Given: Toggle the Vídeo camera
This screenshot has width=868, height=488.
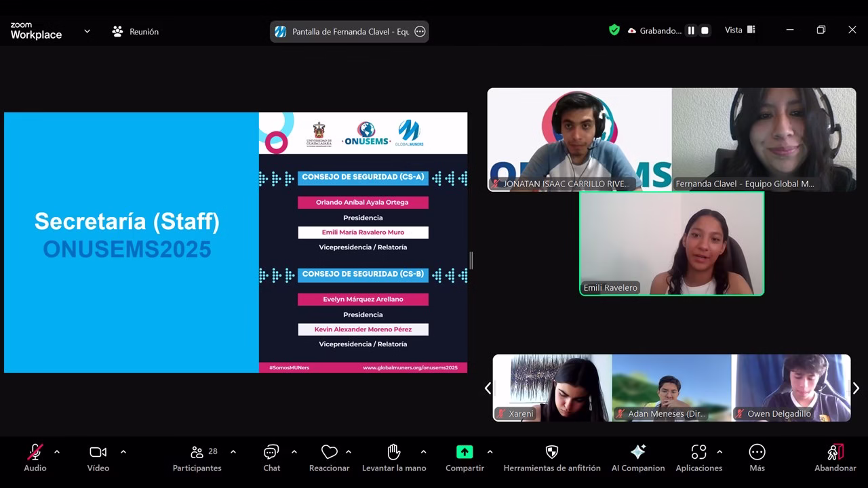Looking at the screenshot, I should (98, 453).
